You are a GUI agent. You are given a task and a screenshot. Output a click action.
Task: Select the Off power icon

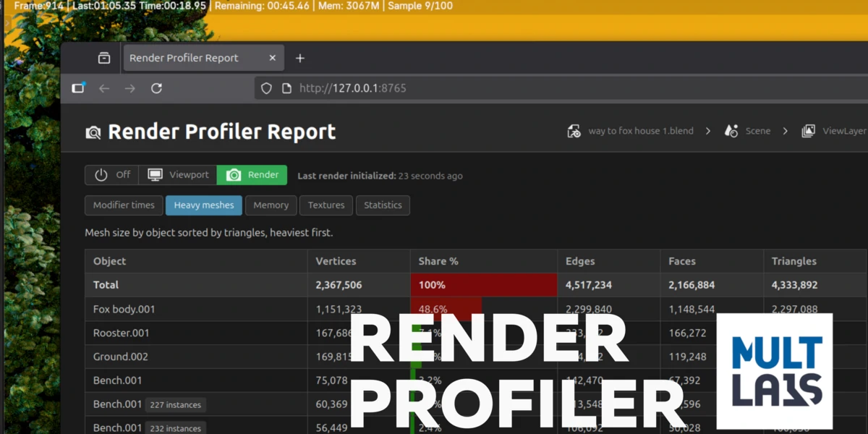tap(102, 174)
